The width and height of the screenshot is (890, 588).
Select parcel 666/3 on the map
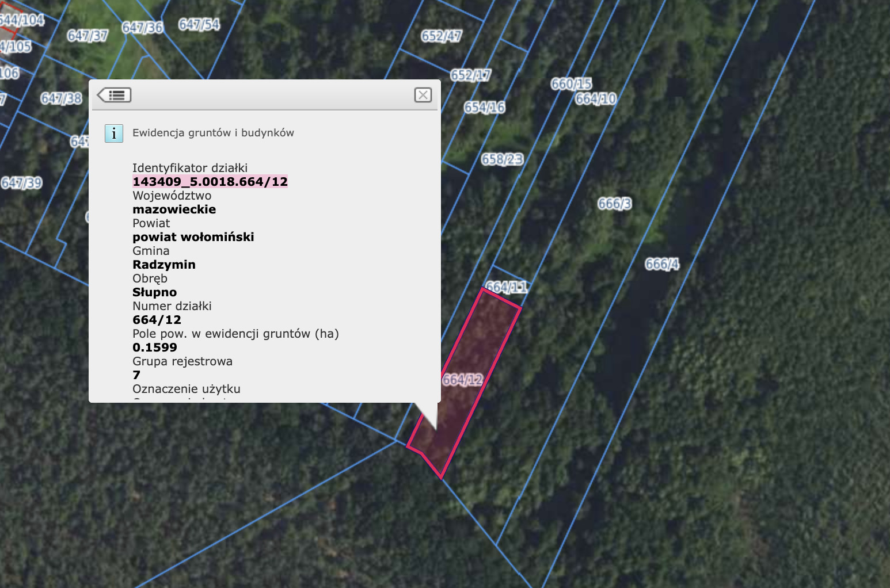point(614,204)
